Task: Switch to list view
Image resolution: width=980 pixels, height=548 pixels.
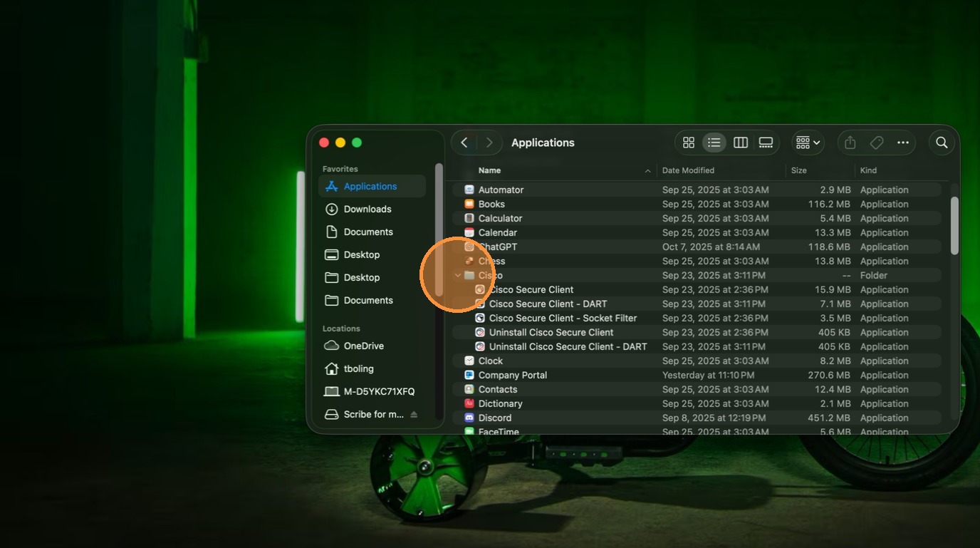Action: pos(714,143)
